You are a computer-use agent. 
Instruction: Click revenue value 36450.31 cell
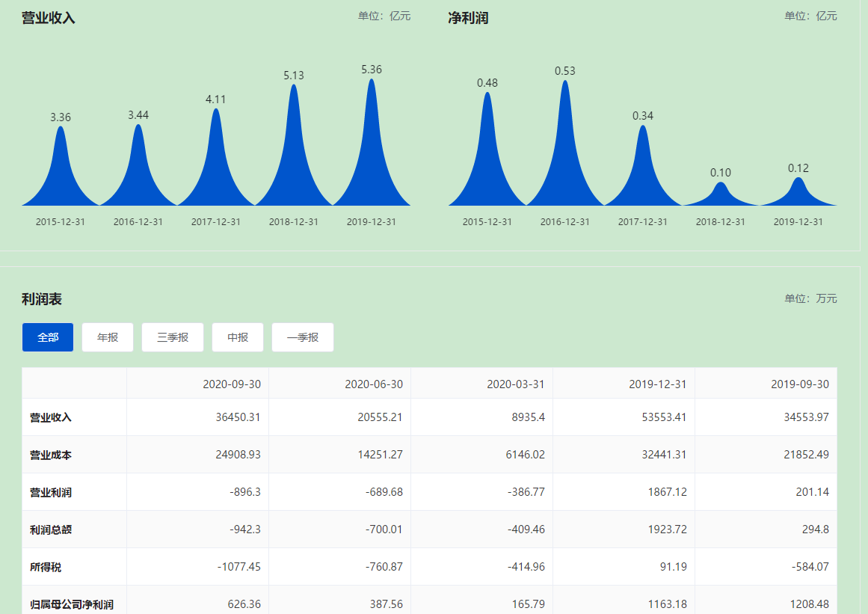[232, 417]
